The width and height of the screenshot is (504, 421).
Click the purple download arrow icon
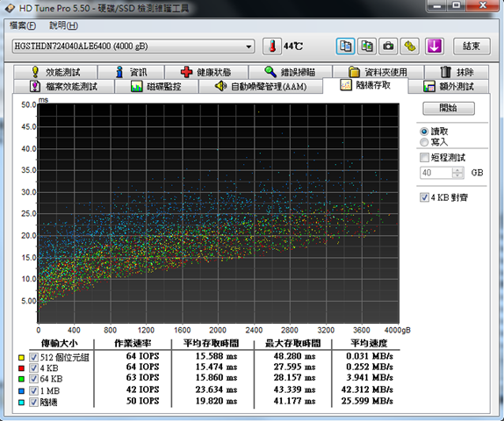(435, 46)
